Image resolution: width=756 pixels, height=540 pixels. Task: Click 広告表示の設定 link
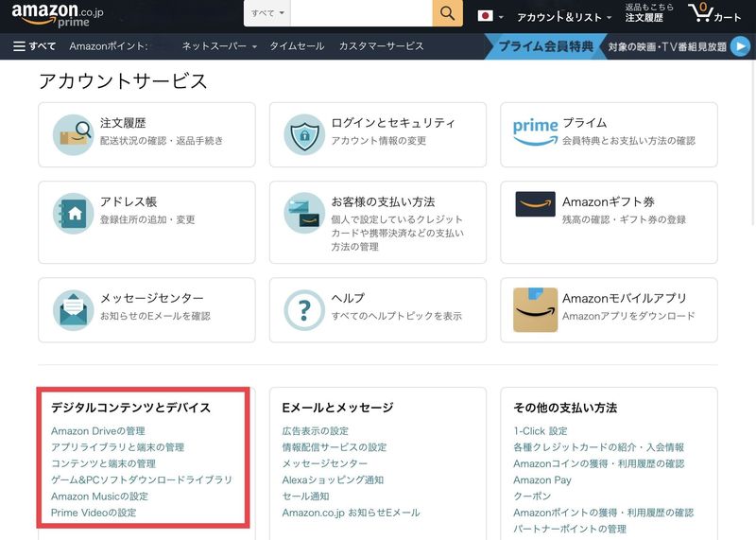tap(316, 431)
